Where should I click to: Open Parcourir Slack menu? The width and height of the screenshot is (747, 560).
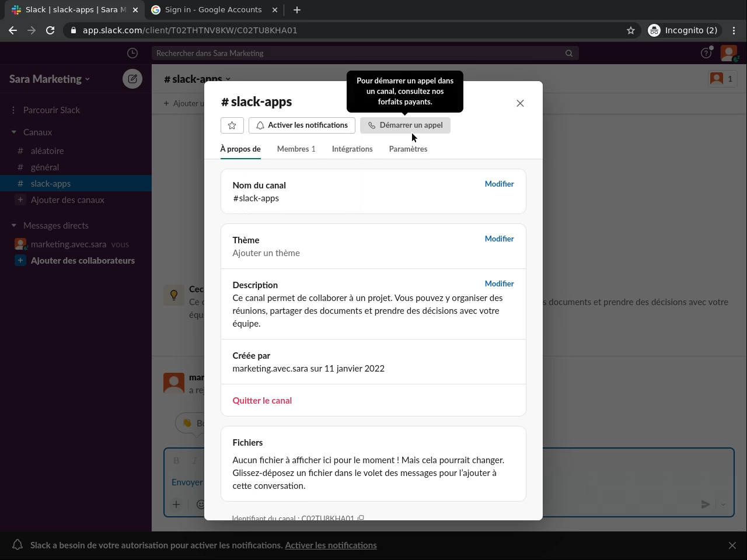51,110
